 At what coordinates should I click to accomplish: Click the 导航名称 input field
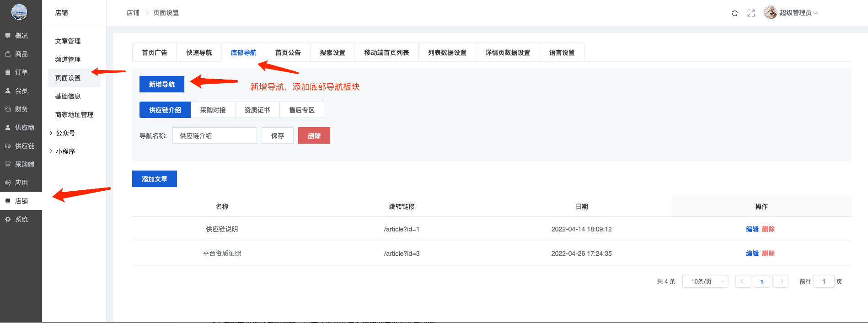pyautogui.click(x=214, y=136)
